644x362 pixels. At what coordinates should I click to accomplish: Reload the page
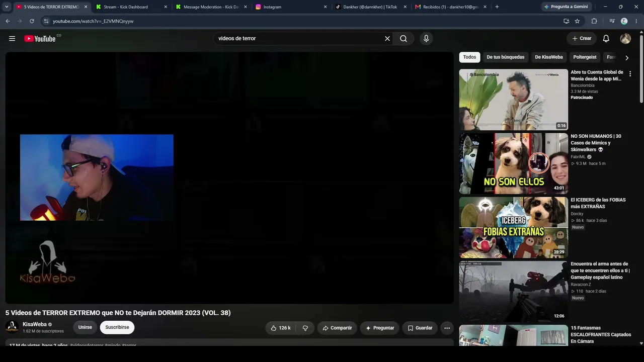tap(32, 21)
